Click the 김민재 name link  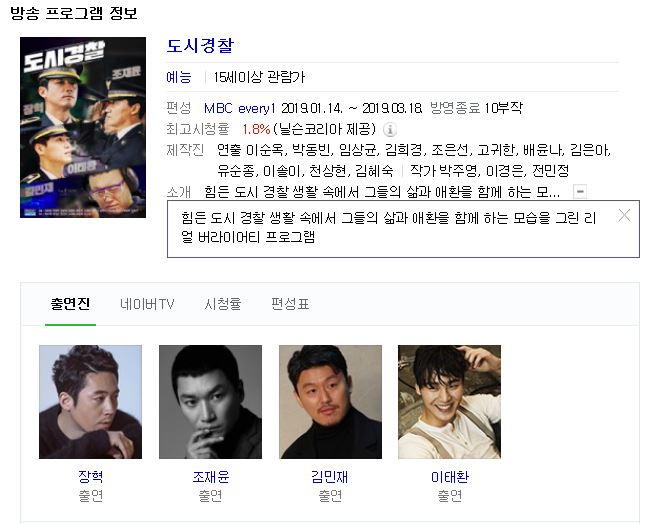tap(330, 476)
